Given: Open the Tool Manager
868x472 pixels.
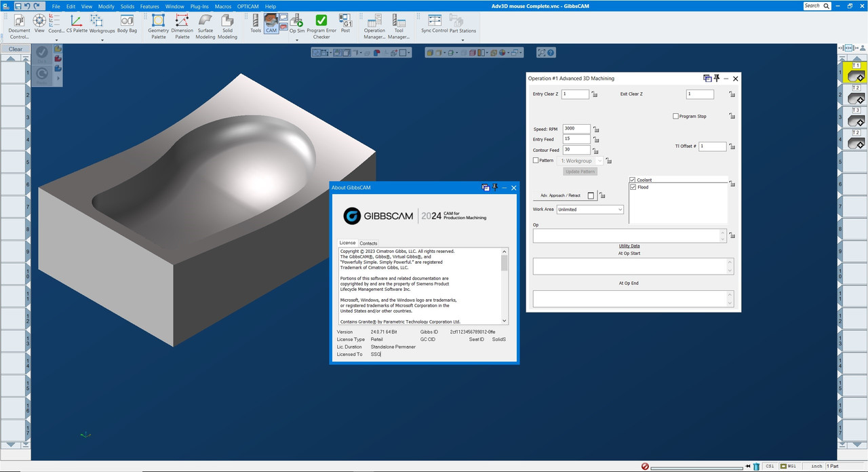Looking at the screenshot, I should (399, 26).
